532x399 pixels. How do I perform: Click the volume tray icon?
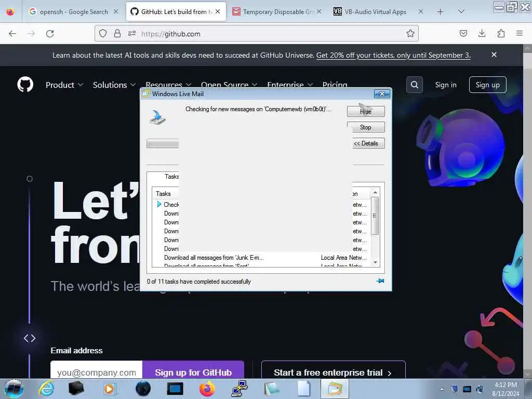tap(480, 389)
